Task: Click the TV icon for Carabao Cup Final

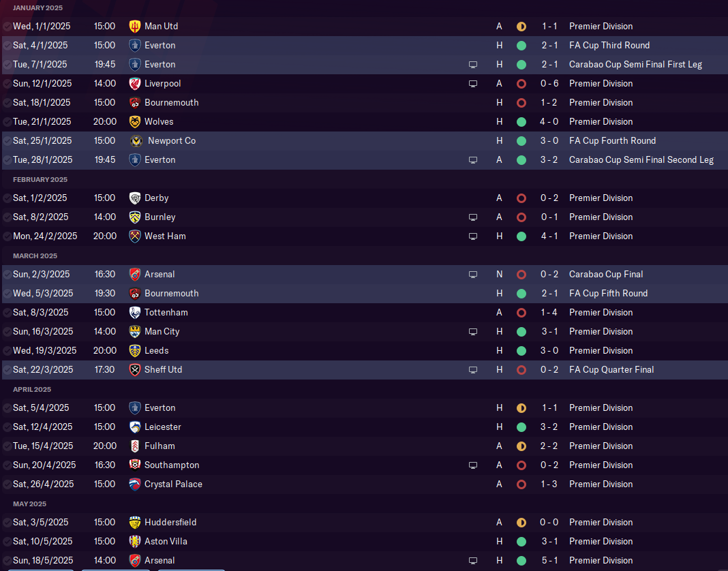Action: [472, 275]
